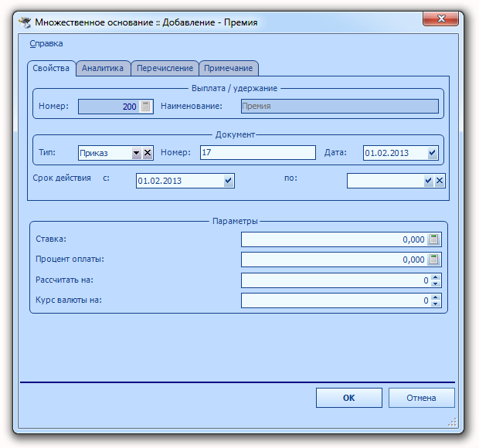Decrease the Рассчитать на value
This screenshot has height=448, width=479.
(436, 283)
